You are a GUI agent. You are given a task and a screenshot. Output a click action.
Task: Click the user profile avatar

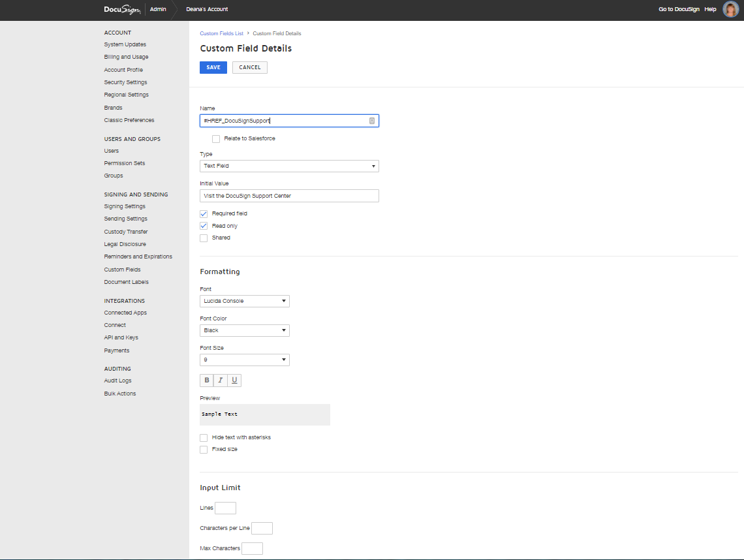tap(730, 9)
